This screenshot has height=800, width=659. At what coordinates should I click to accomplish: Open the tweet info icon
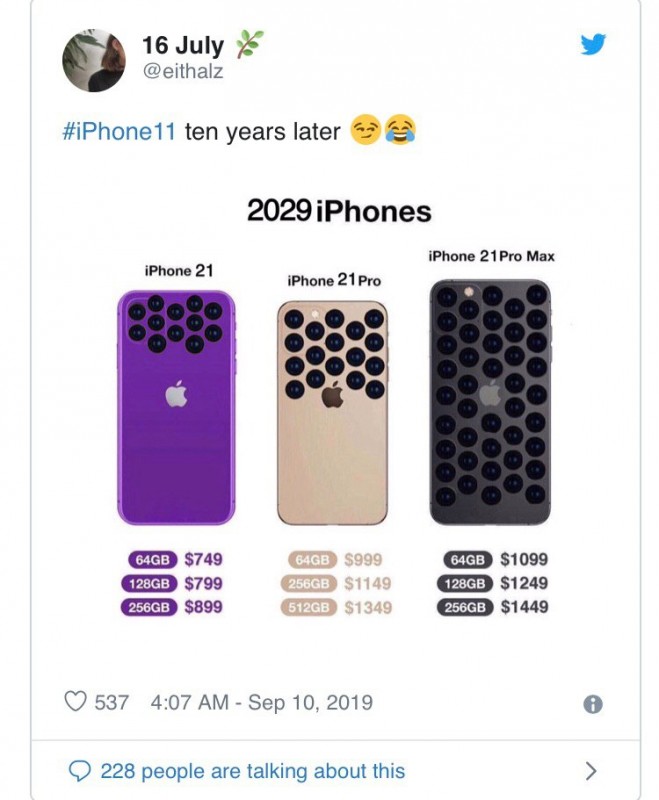[x=593, y=704]
